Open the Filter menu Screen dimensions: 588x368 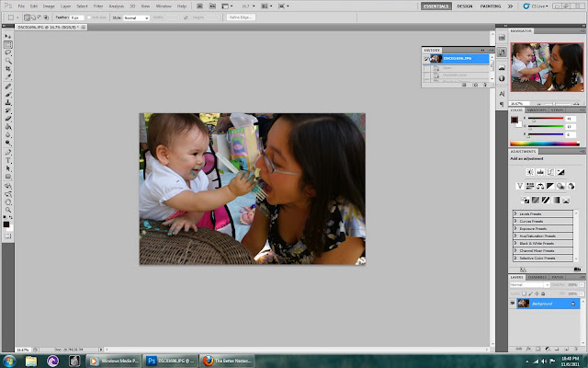98,6
